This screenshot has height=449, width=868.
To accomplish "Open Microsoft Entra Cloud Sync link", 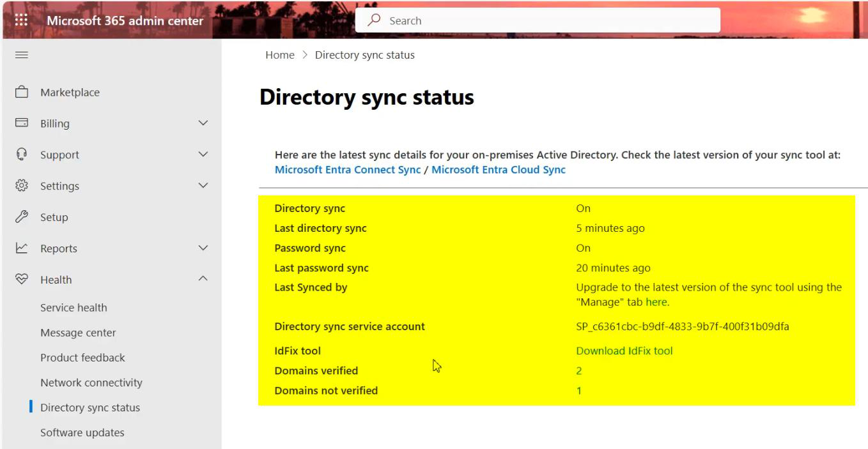I will coord(499,170).
